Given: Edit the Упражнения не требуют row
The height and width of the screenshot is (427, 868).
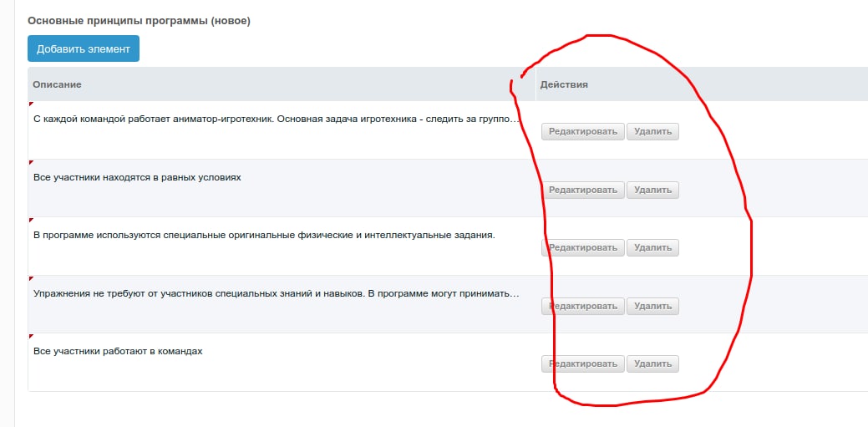Looking at the screenshot, I should coord(583,306).
